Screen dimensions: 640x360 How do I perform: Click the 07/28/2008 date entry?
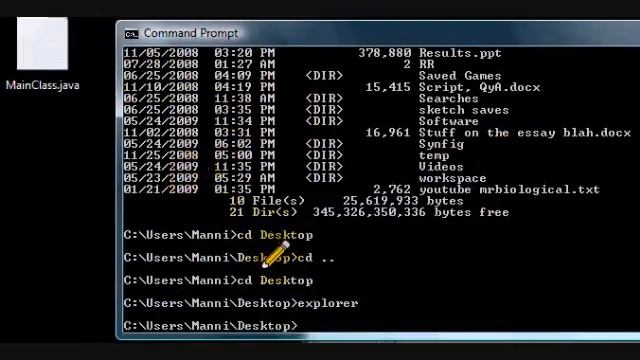point(161,64)
